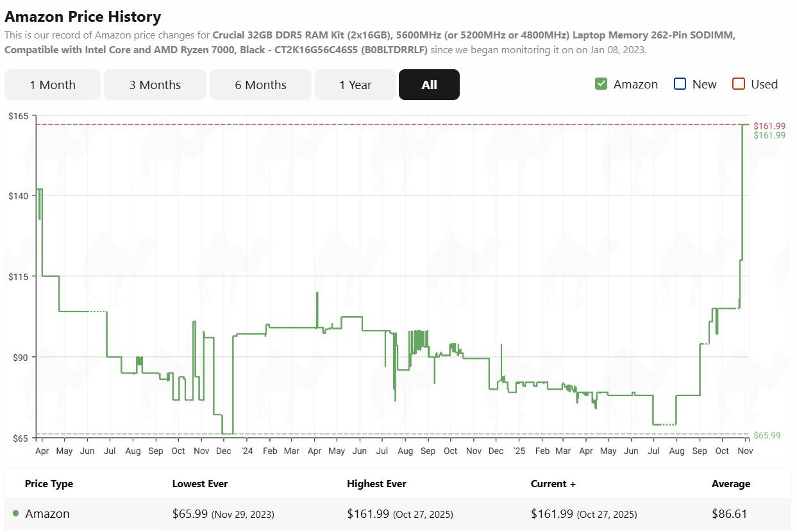Viewport: 797px width, 532px height.
Task: Click the green $65.99 lowest price label
Action: (x=766, y=435)
